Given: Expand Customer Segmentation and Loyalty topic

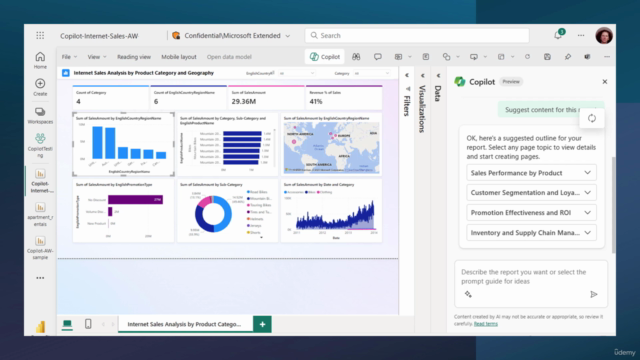Looking at the screenshot, I should (x=531, y=192).
